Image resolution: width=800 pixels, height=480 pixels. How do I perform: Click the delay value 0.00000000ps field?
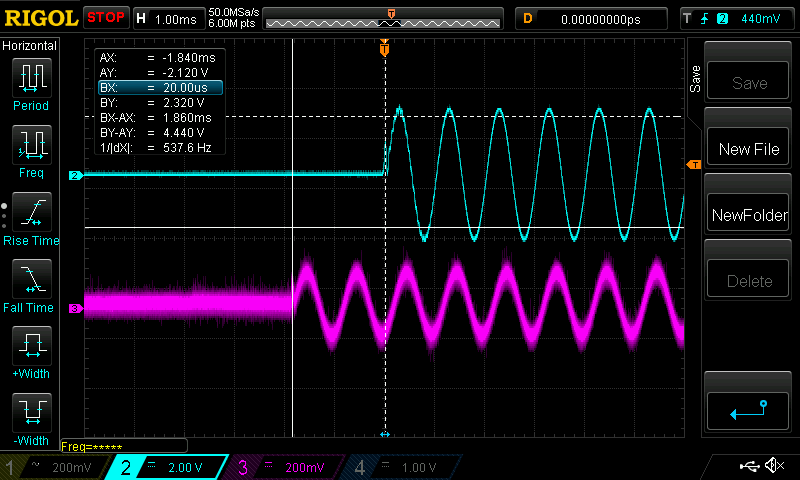pos(591,19)
